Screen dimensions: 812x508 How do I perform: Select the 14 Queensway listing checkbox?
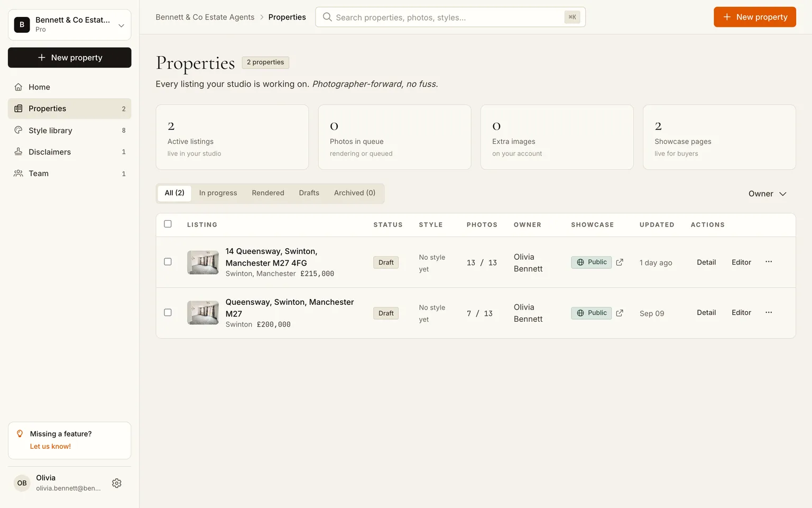[168, 261]
